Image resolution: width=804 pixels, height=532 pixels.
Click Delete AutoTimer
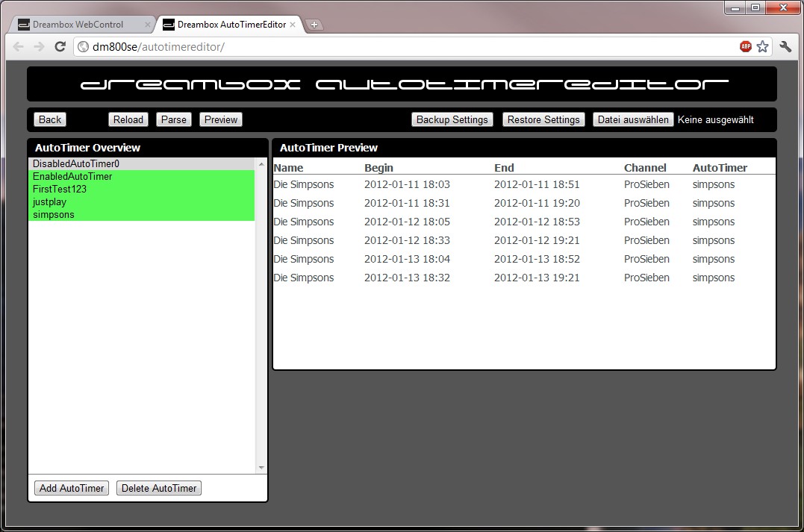click(159, 488)
